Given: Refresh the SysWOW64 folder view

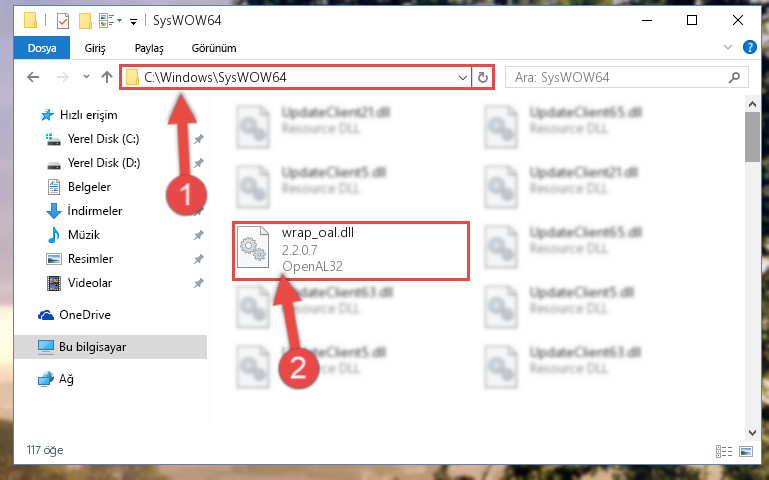Looking at the screenshot, I should tap(483, 77).
